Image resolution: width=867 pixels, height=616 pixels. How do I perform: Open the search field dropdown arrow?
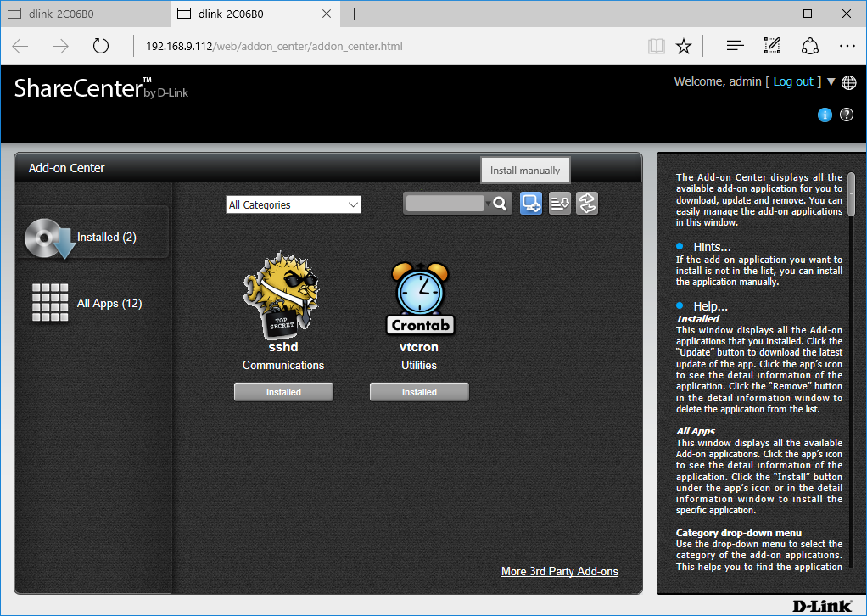tap(488, 204)
